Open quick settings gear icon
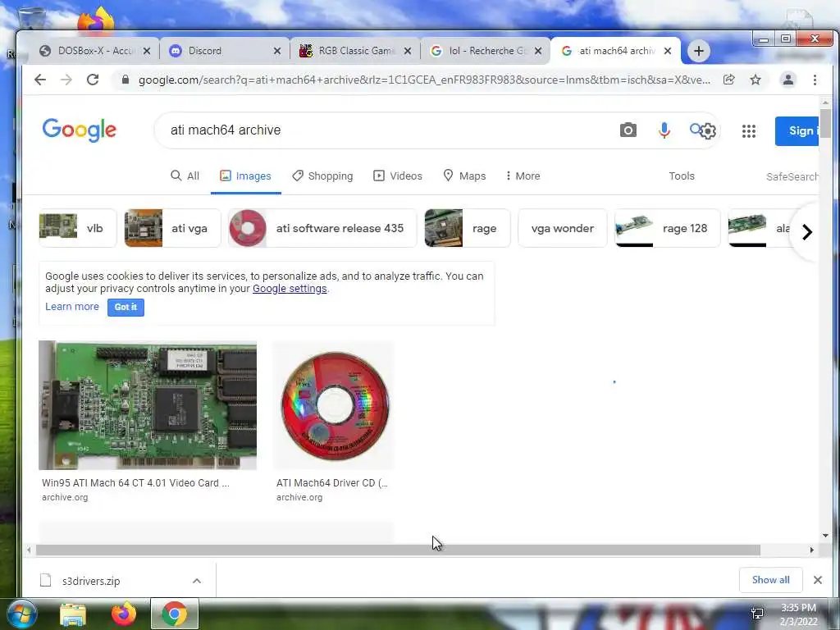 click(x=708, y=131)
